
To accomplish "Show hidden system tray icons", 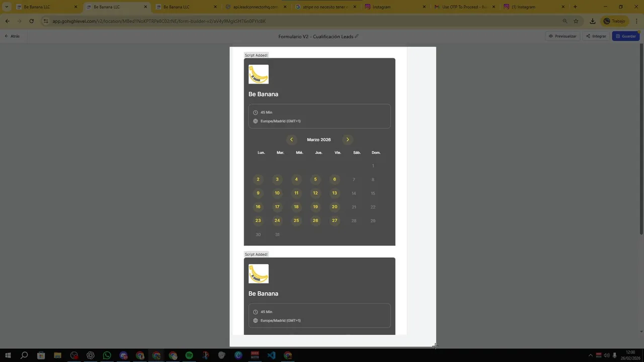I will coord(591,355).
